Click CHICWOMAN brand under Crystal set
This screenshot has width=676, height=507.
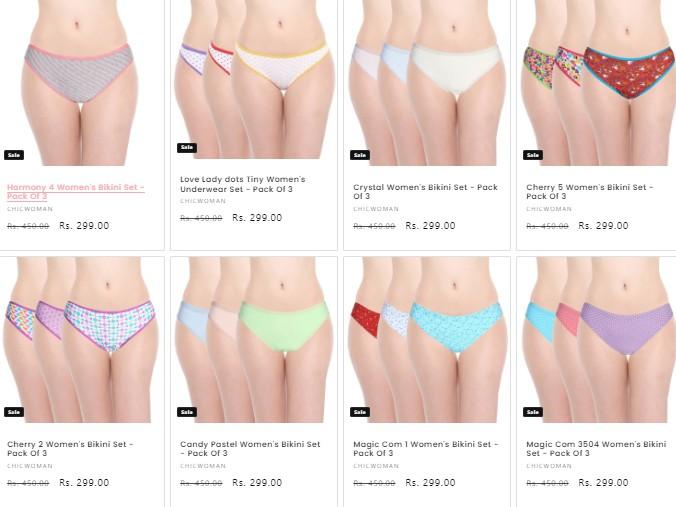pos(376,209)
